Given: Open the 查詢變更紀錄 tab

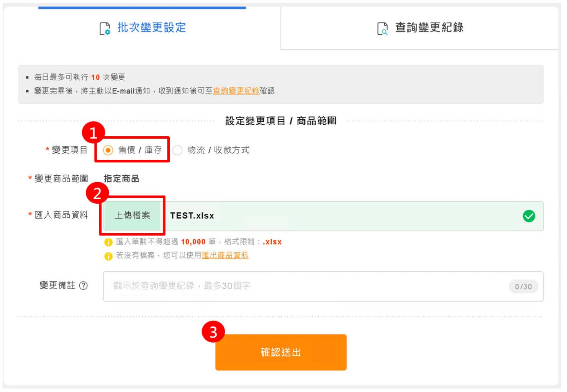Looking at the screenshot, I should [x=429, y=28].
